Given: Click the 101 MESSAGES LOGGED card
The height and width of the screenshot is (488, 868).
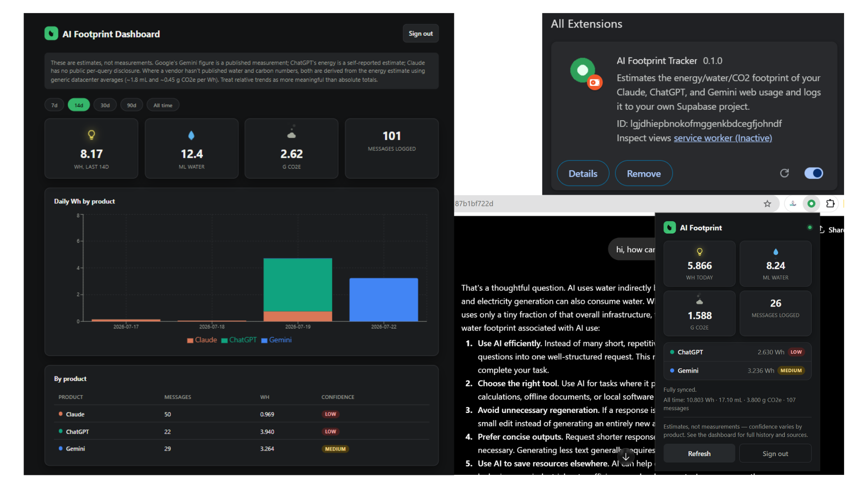Looking at the screenshot, I should pos(392,149).
